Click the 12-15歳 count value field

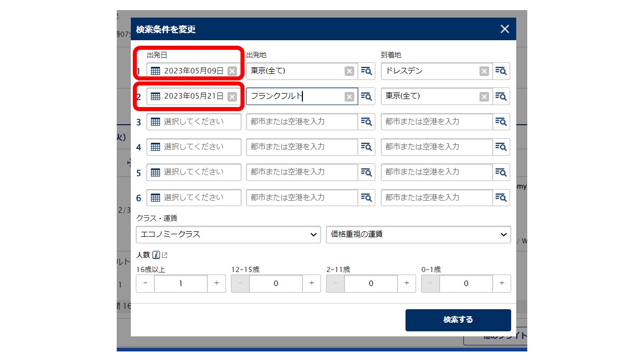[x=276, y=284]
